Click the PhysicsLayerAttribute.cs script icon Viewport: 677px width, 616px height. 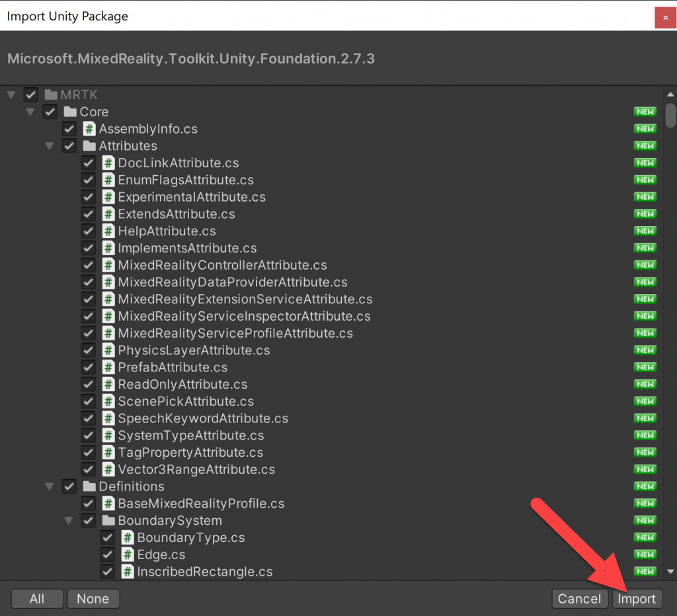108,350
